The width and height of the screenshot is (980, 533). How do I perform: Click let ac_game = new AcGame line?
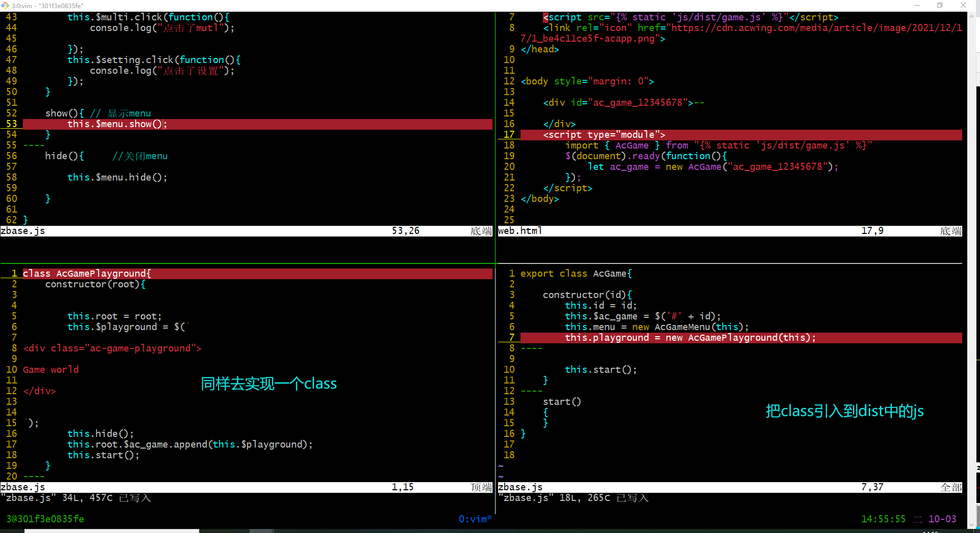pyautogui.click(x=713, y=167)
